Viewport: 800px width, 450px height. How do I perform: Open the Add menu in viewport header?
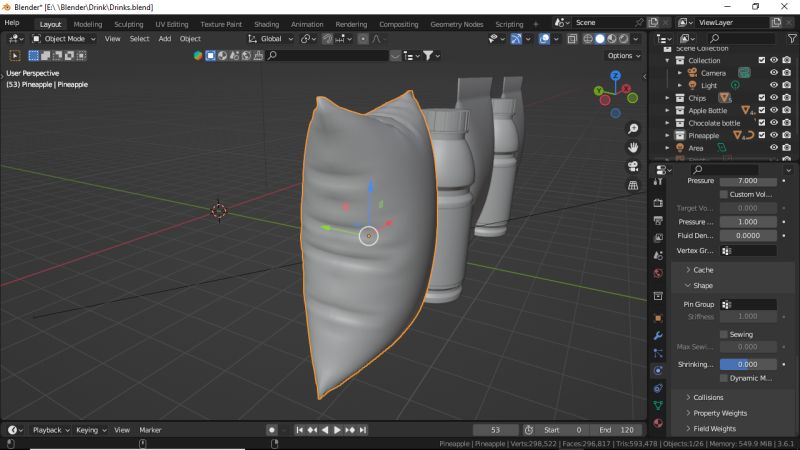164,39
